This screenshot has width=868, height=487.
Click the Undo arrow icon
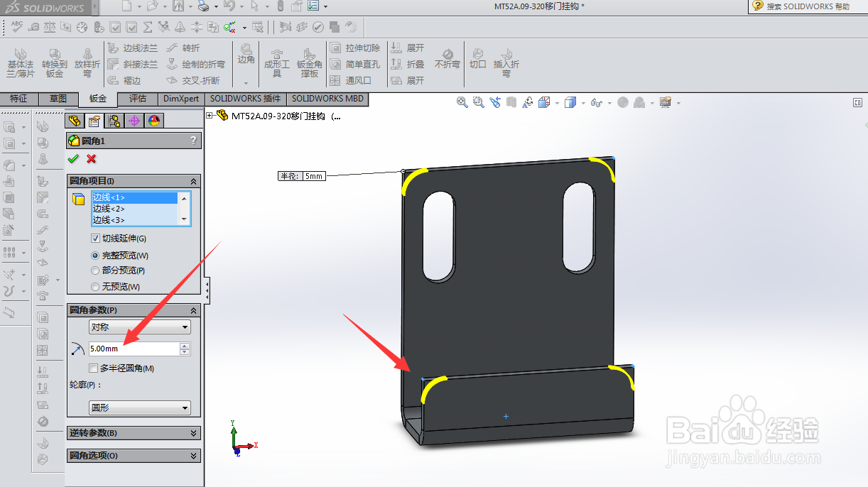[229, 6]
